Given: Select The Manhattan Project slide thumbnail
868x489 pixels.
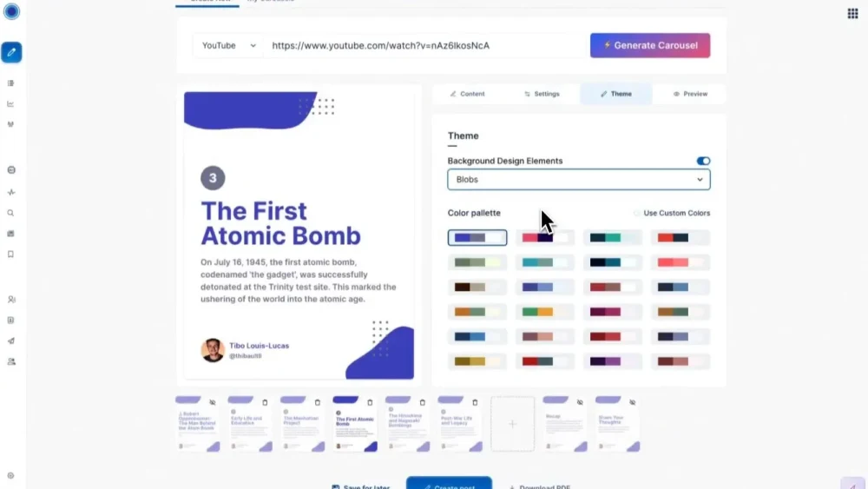Looking at the screenshot, I should tap(302, 424).
